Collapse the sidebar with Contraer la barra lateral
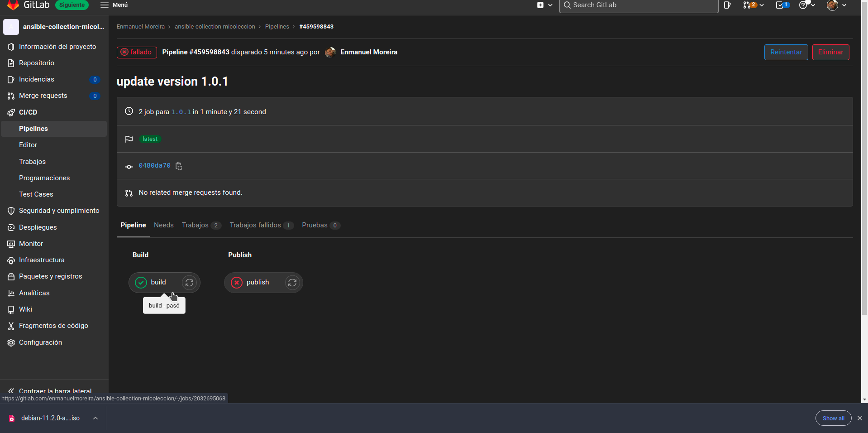 pos(50,390)
